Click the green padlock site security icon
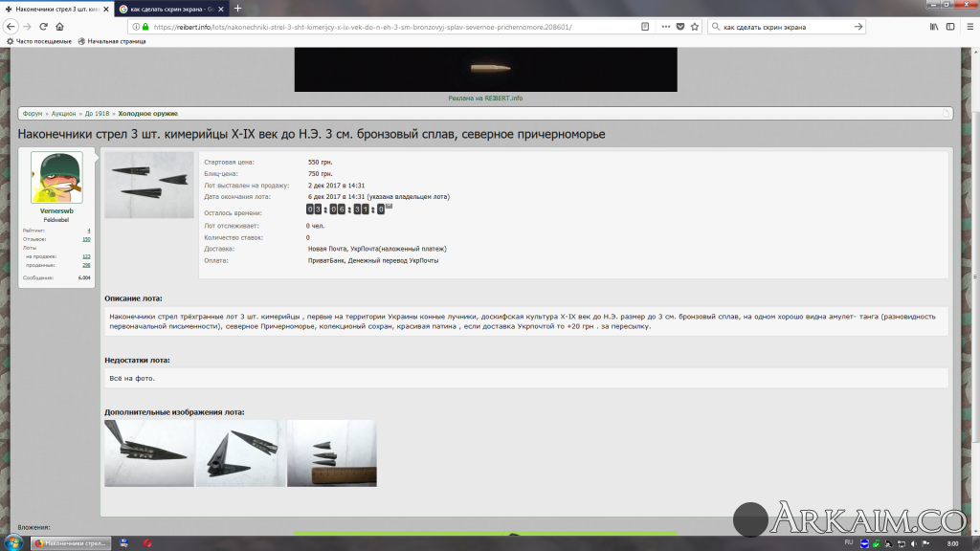Image resolution: width=980 pixels, height=551 pixels. click(x=144, y=27)
